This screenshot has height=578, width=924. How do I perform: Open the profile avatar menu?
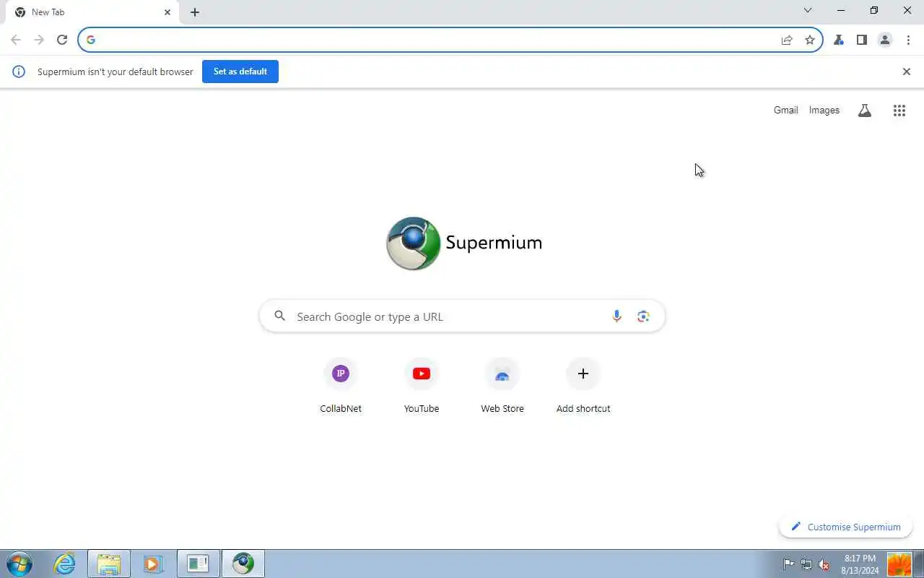[885, 40]
